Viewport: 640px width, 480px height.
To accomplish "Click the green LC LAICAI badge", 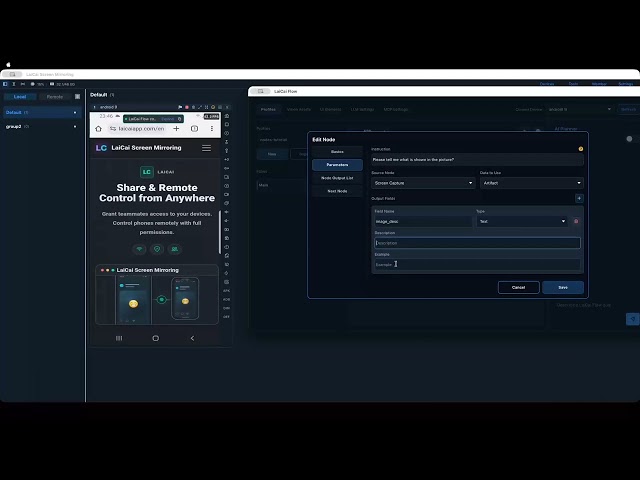I will [x=157, y=172].
